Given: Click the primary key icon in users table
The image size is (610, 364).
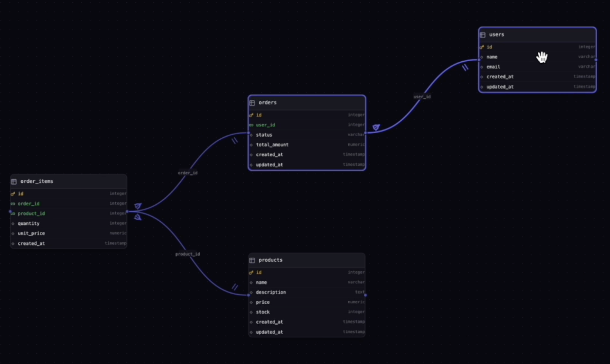Looking at the screenshot, I should click(482, 47).
